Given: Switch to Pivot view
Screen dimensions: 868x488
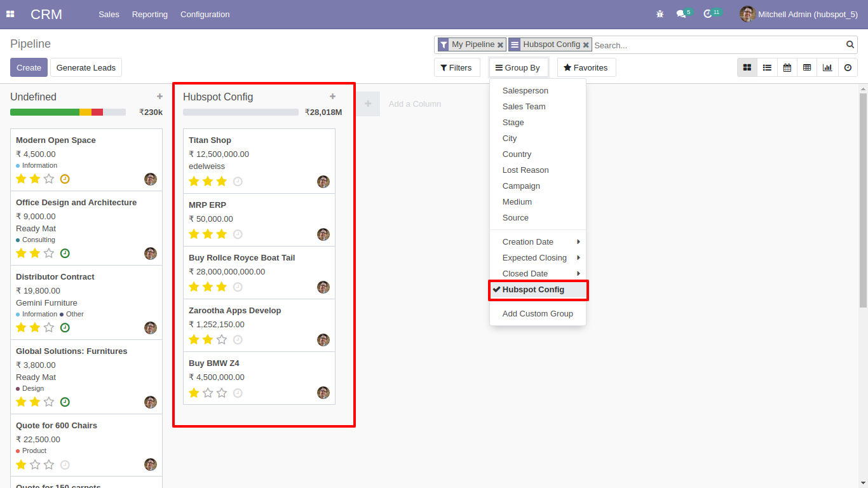Looking at the screenshot, I should [x=807, y=67].
